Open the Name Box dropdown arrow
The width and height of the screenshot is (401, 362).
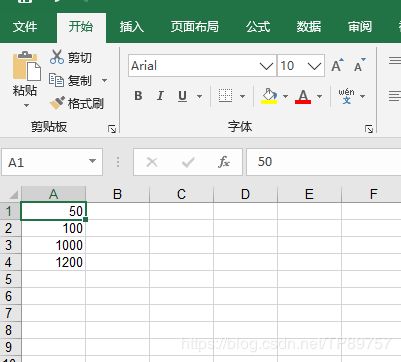pyautogui.click(x=92, y=161)
